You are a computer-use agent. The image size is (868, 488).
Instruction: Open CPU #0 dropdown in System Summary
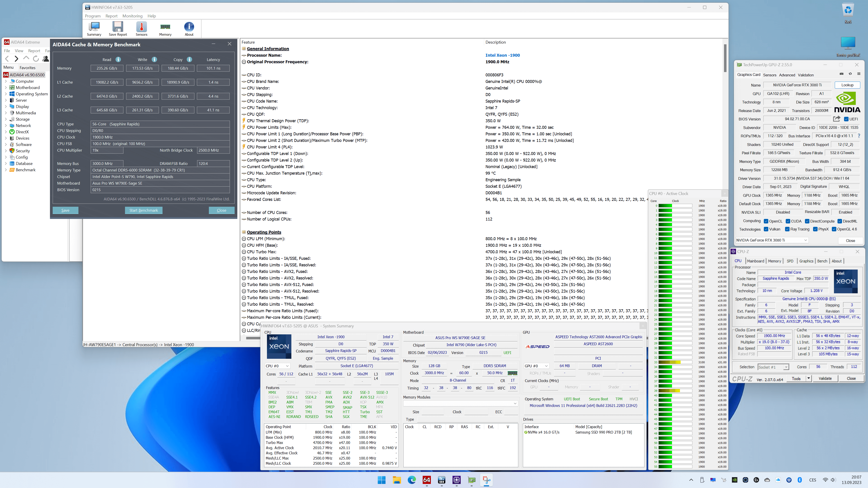pyautogui.click(x=277, y=366)
